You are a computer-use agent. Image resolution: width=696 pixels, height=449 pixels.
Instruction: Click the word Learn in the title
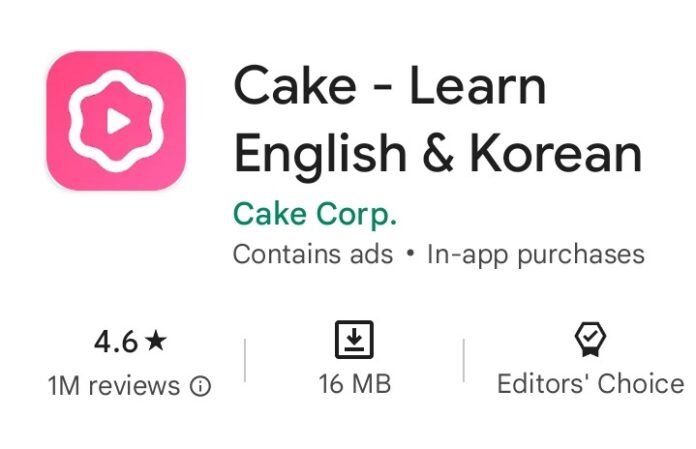(x=478, y=85)
